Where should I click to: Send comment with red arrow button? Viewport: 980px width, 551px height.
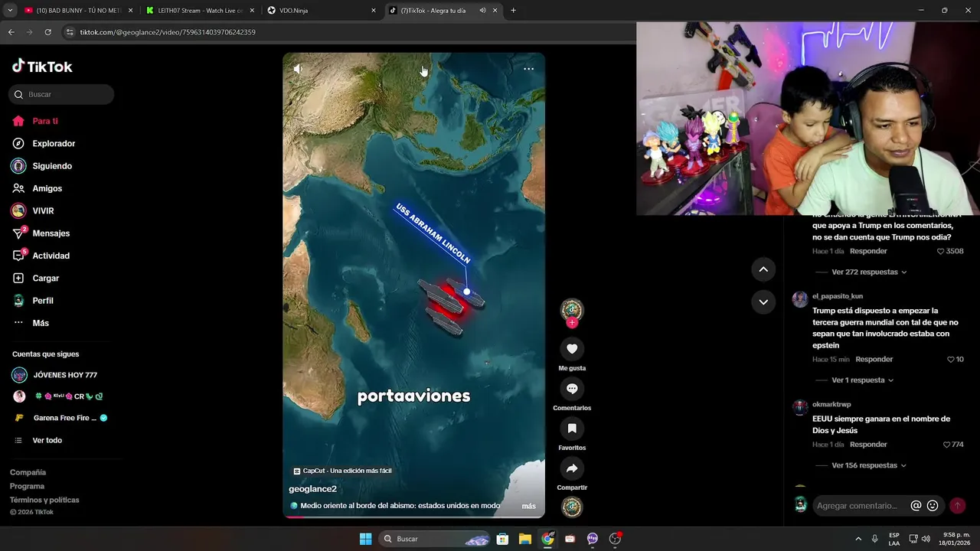(x=957, y=506)
